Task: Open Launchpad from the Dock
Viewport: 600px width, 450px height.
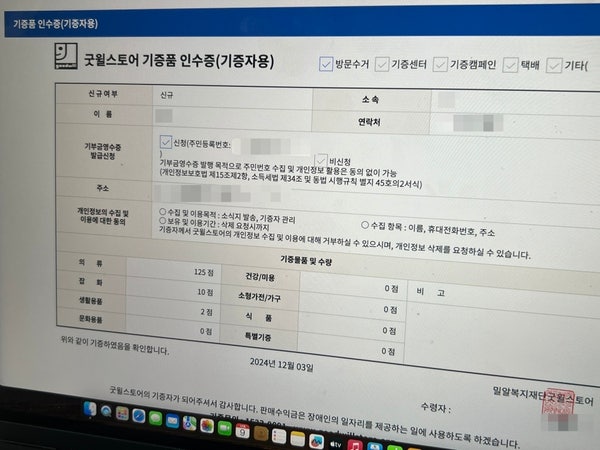Action: [x=122, y=413]
